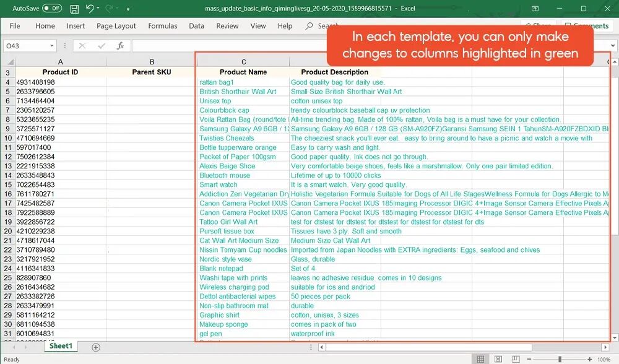Select the Nordic style vase cell
The height and width of the screenshot is (364, 619).
point(243,259)
